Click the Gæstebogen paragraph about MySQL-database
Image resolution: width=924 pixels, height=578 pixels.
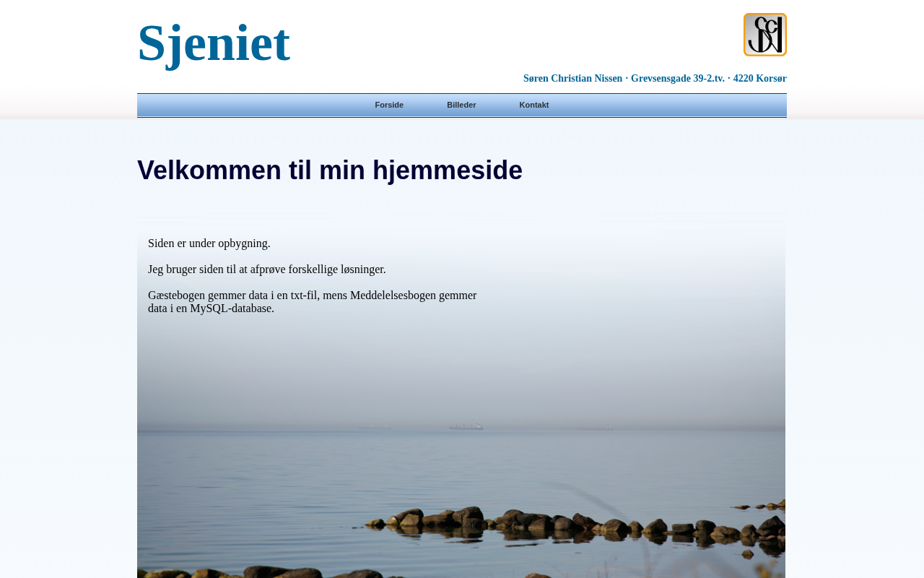313,302
